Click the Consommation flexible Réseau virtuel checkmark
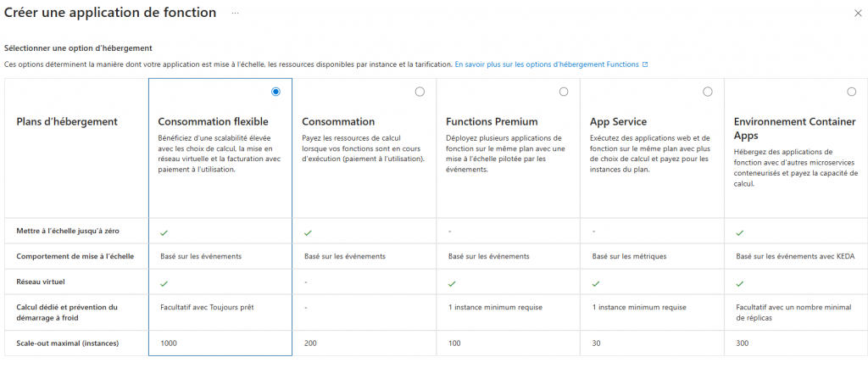The width and height of the screenshot is (868, 385). [164, 283]
